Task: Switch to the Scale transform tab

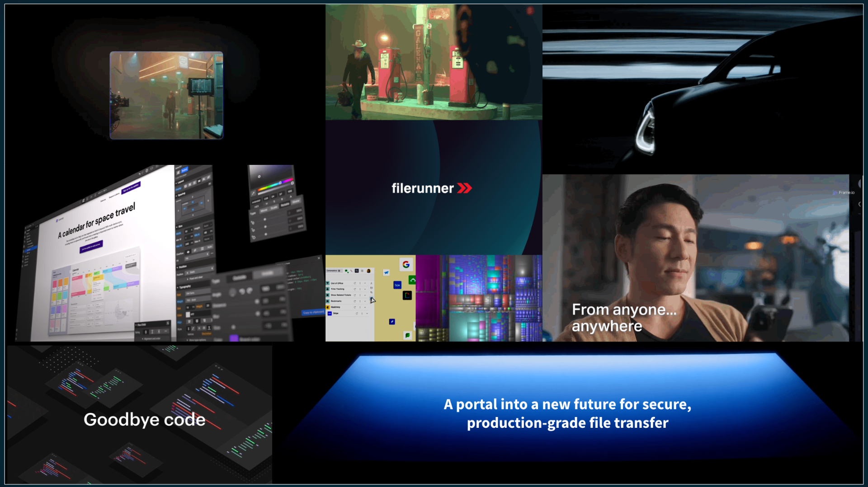Action: pos(274,207)
